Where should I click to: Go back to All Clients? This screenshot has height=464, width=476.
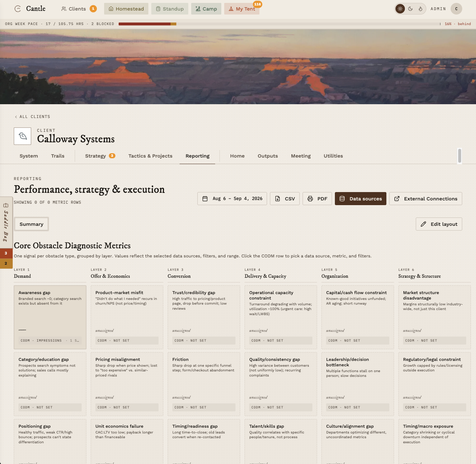click(x=32, y=117)
